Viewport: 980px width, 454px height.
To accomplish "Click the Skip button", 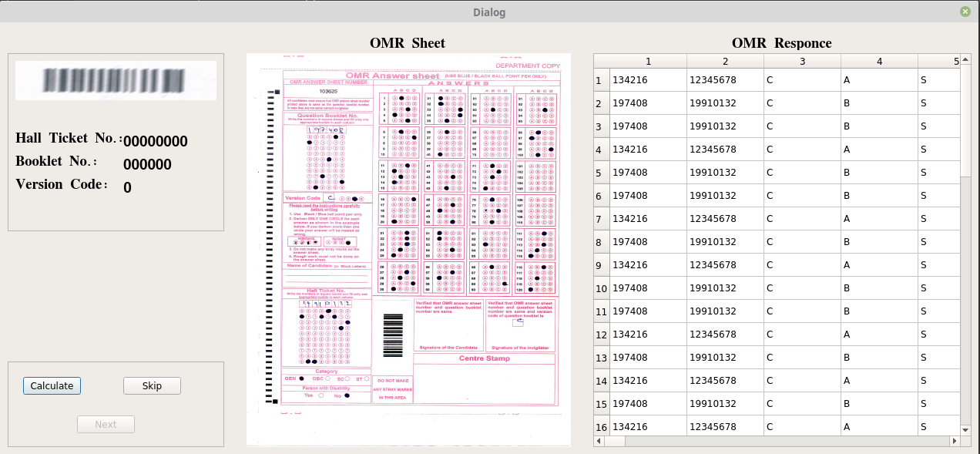I will (x=152, y=385).
